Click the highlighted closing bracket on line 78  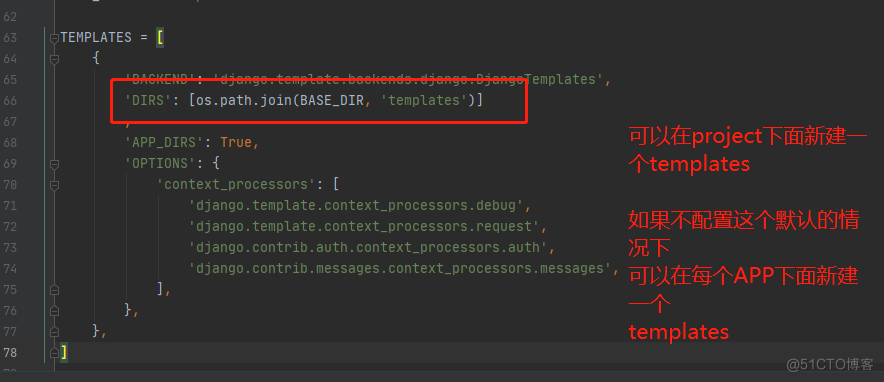64,353
